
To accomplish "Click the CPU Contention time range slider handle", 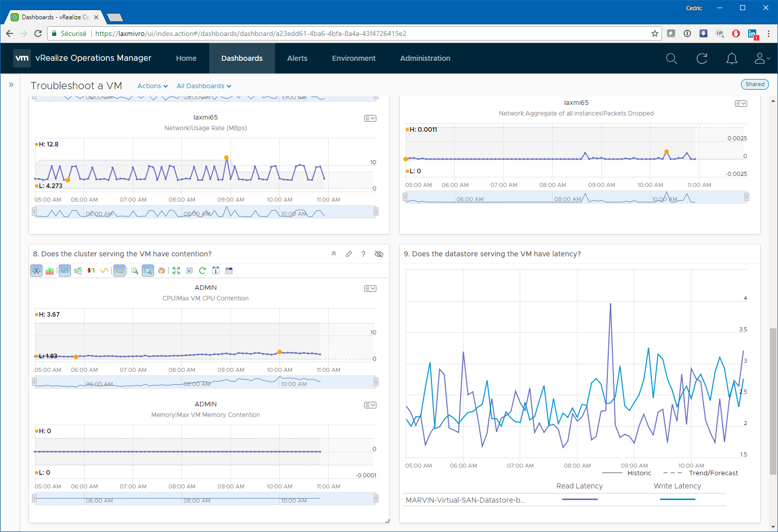I will (x=34, y=382).
